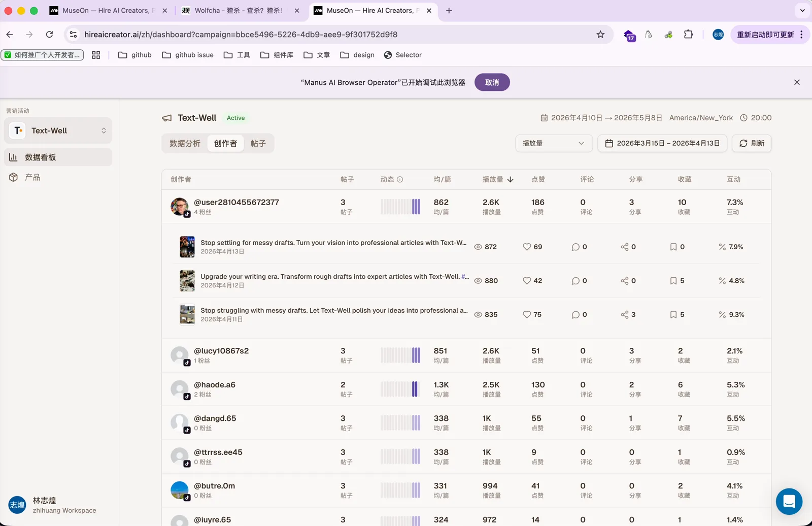Open the 播放量 metric dropdown
This screenshot has width=812, height=526.
pyautogui.click(x=554, y=143)
